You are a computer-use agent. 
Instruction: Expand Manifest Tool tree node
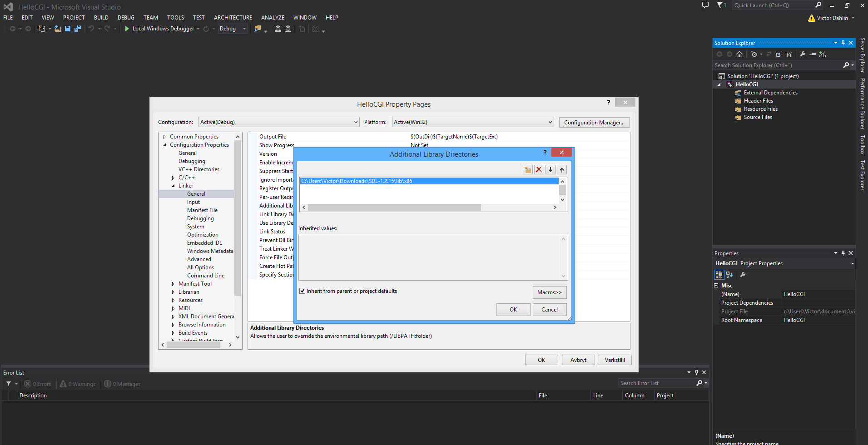point(173,284)
